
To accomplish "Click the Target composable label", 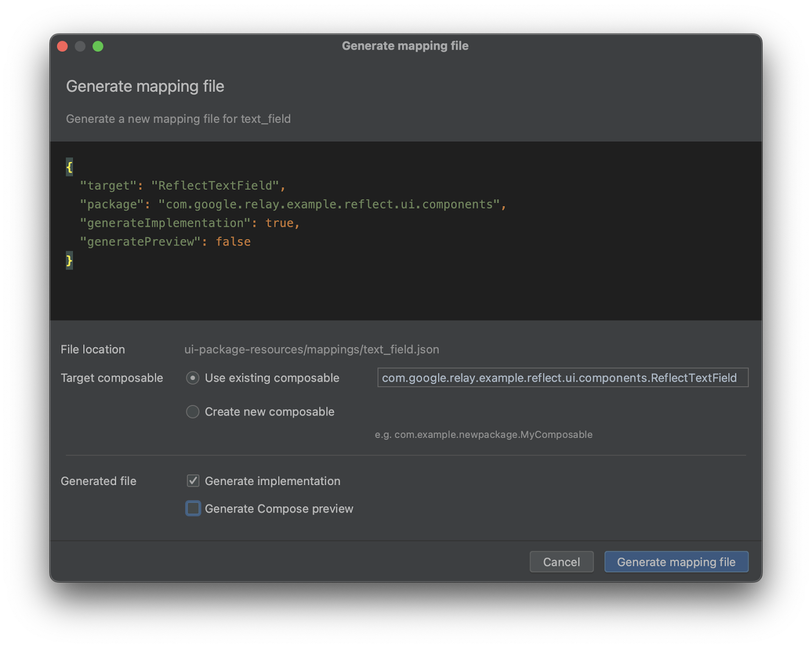I will coord(112,378).
